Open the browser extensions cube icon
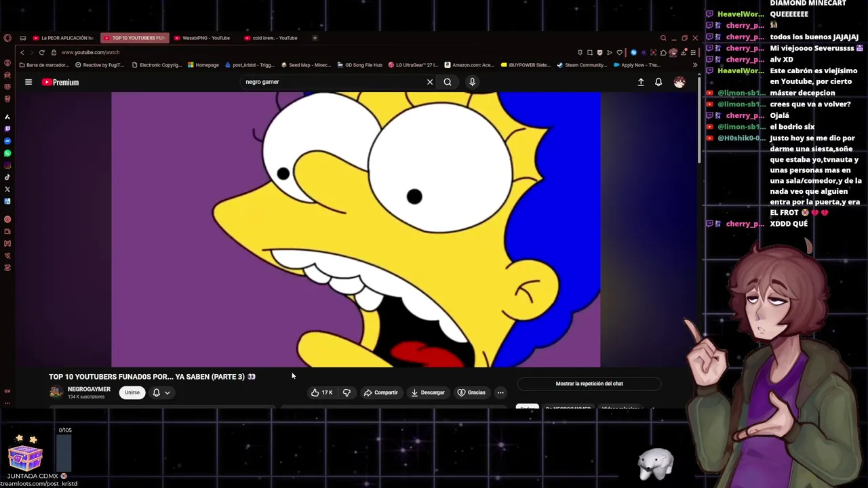 tap(663, 52)
